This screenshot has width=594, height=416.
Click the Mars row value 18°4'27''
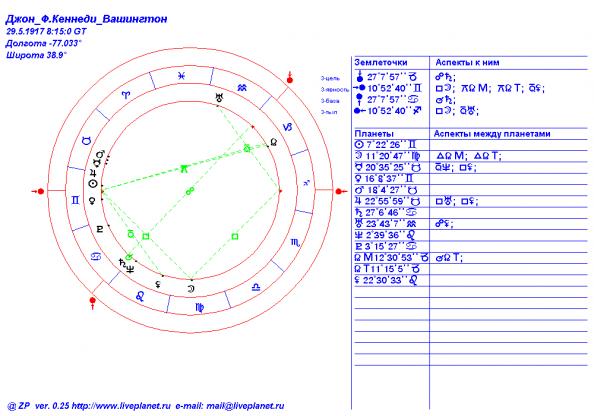point(385,190)
